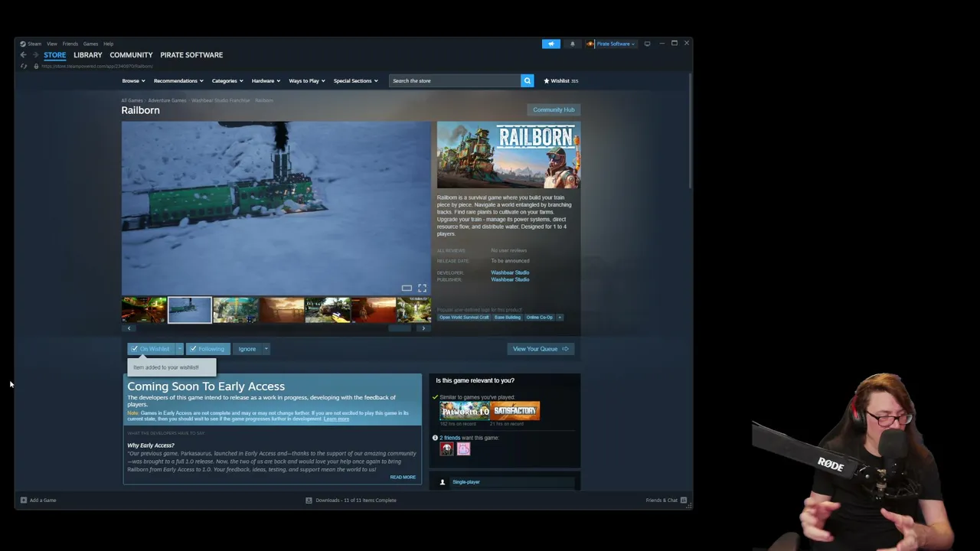Open the Categories dropdown

(227, 80)
